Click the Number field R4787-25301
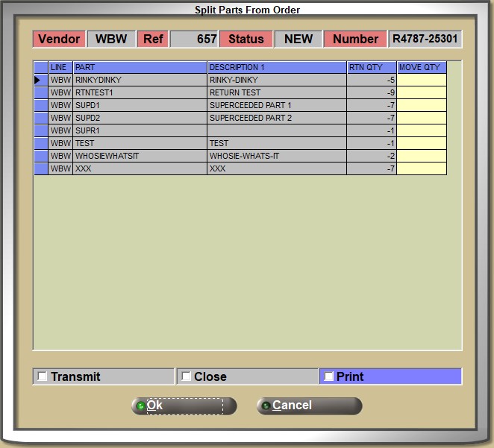Screen dimensions: 494x448 (x=425, y=39)
